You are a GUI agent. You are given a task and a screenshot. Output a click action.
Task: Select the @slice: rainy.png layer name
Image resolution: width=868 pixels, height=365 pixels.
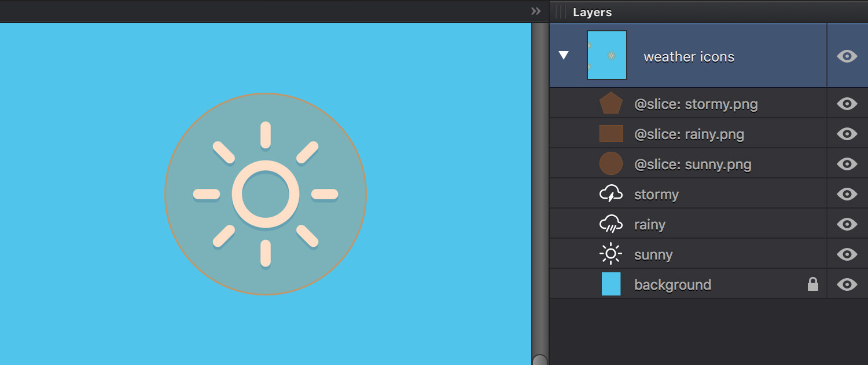coord(689,134)
